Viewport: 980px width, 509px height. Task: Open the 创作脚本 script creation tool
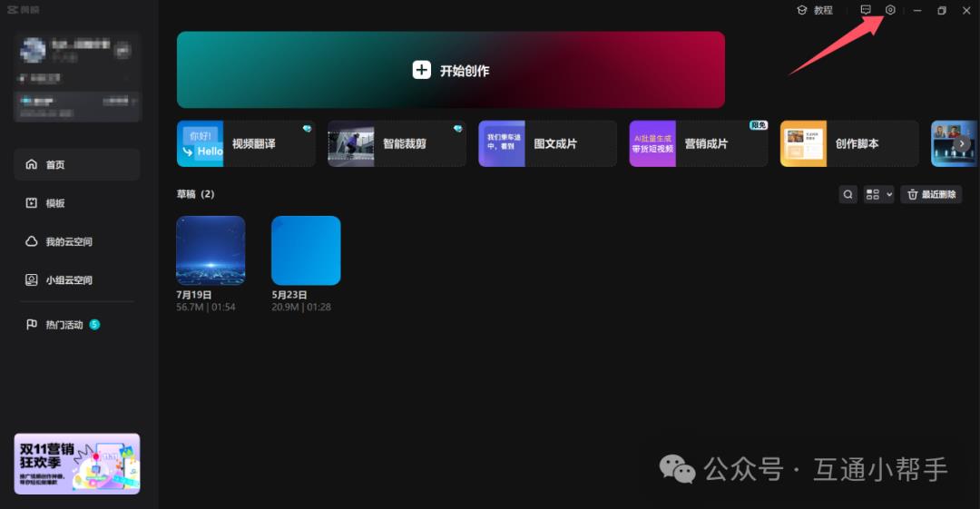(849, 143)
